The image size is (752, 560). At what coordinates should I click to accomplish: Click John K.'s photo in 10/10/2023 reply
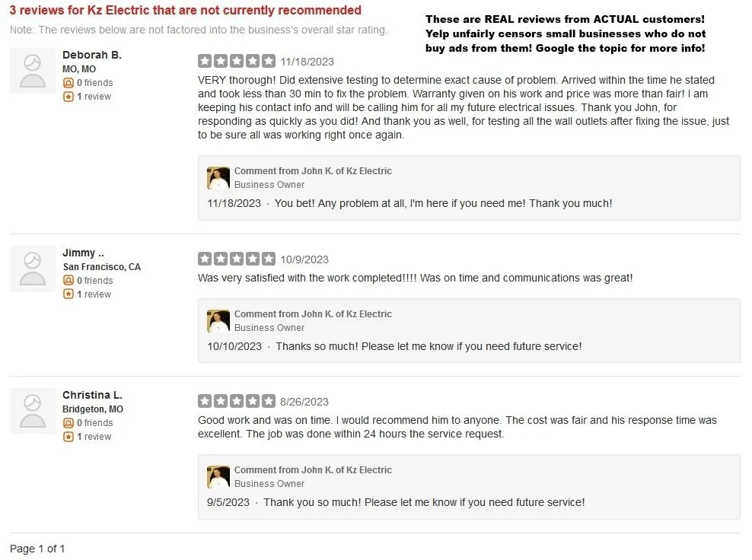(x=218, y=321)
